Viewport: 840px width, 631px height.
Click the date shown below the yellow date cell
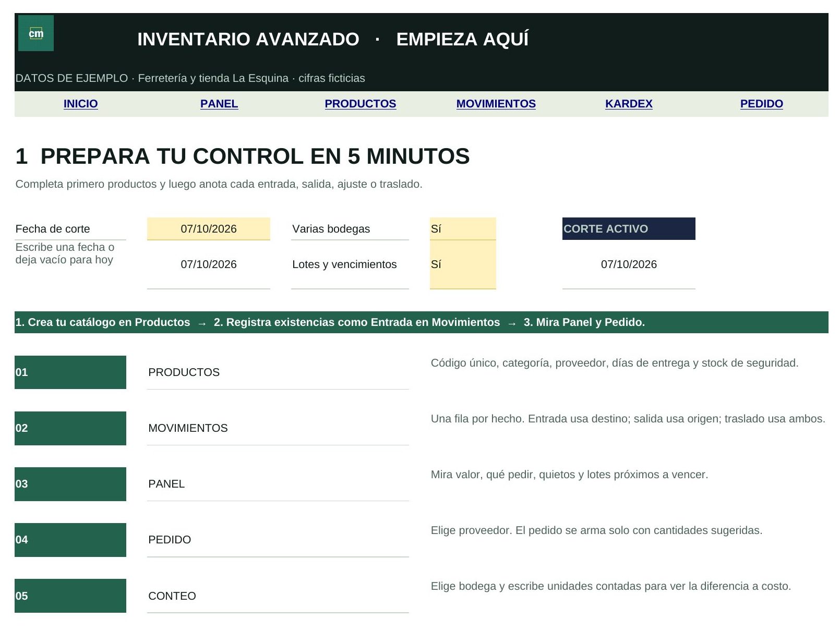[209, 264]
